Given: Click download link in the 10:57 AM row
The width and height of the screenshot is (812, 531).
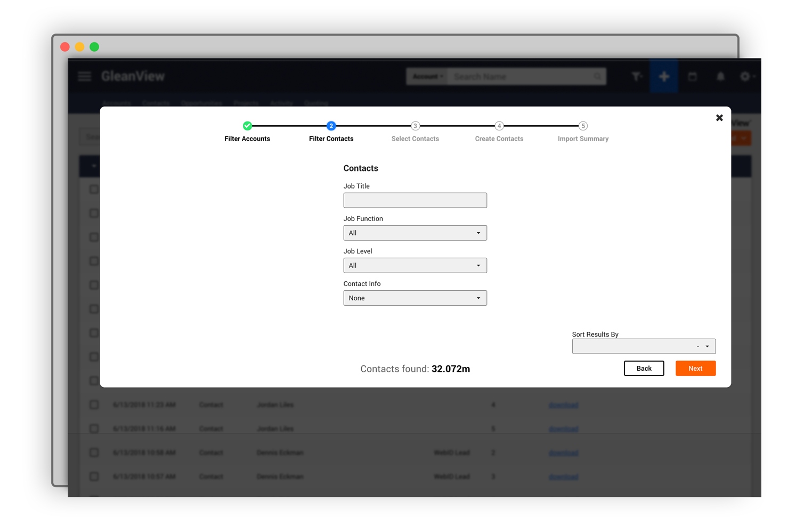Looking at the screenshot, I should click(x=563, y=477).
